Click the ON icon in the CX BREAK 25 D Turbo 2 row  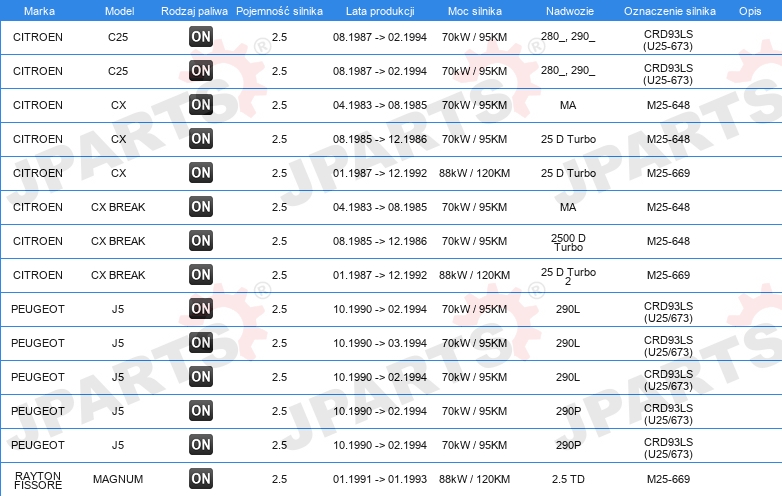click(x=201, y=275)
